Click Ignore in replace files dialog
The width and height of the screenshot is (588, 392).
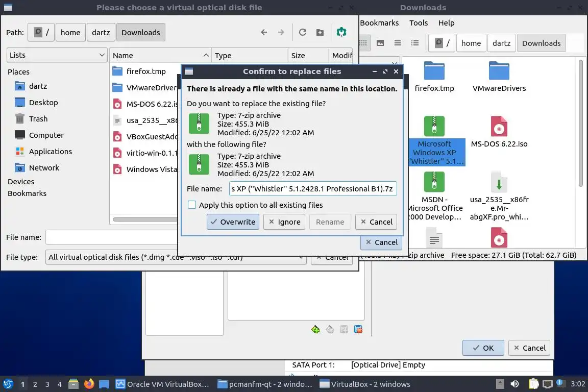[x=284, y=222]
